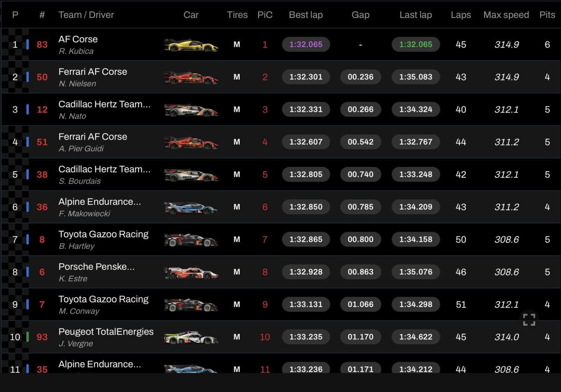Click the Laps column header
This screenshot has height=392, width=561.
[x=461, y=15]
